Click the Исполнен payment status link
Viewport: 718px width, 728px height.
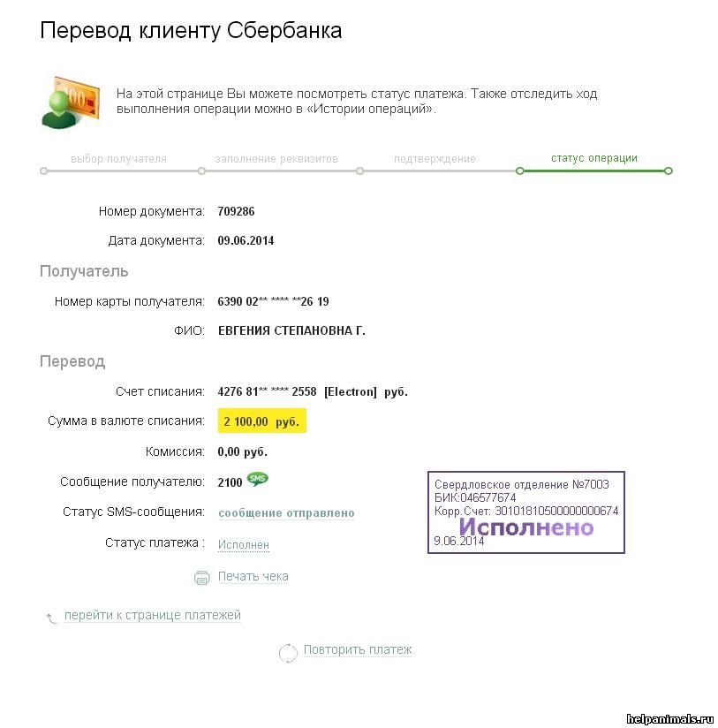[243, 545]
